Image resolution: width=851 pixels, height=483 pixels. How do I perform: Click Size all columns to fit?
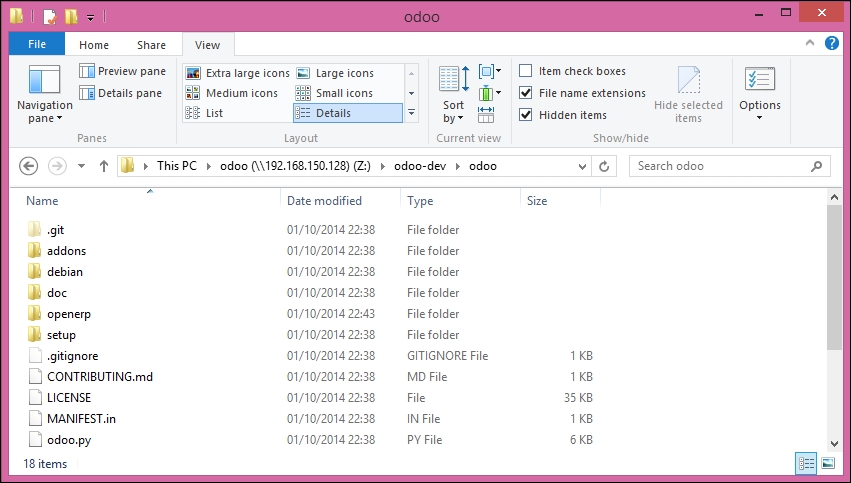point(486,115)
